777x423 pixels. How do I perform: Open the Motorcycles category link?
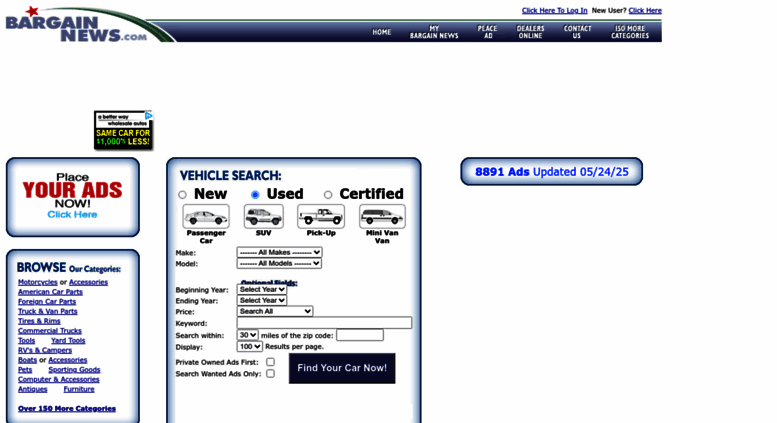click(x=38, y=282)
